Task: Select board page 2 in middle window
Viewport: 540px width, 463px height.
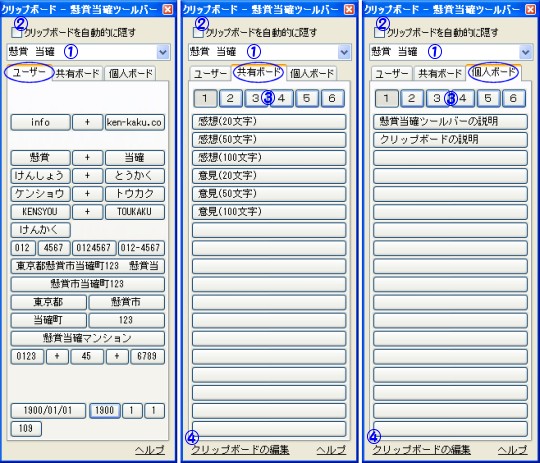Action: pos(230,99)
